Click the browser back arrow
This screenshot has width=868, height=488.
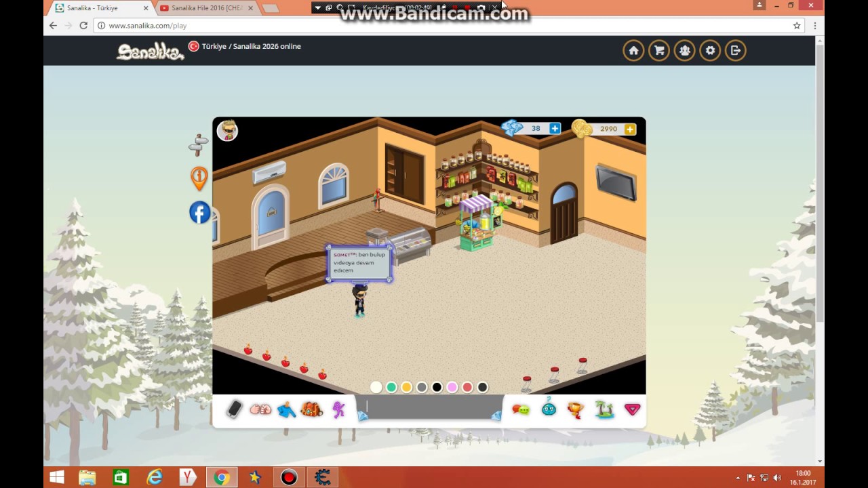[54, 26]
